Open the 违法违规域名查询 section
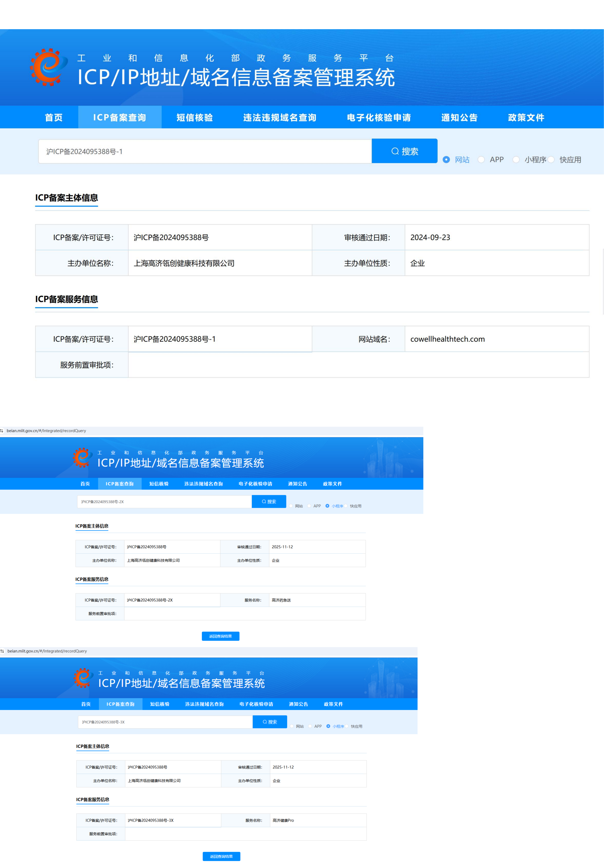Image resolution: width=604 pixels, height=868 pixels. click(280, 117)
